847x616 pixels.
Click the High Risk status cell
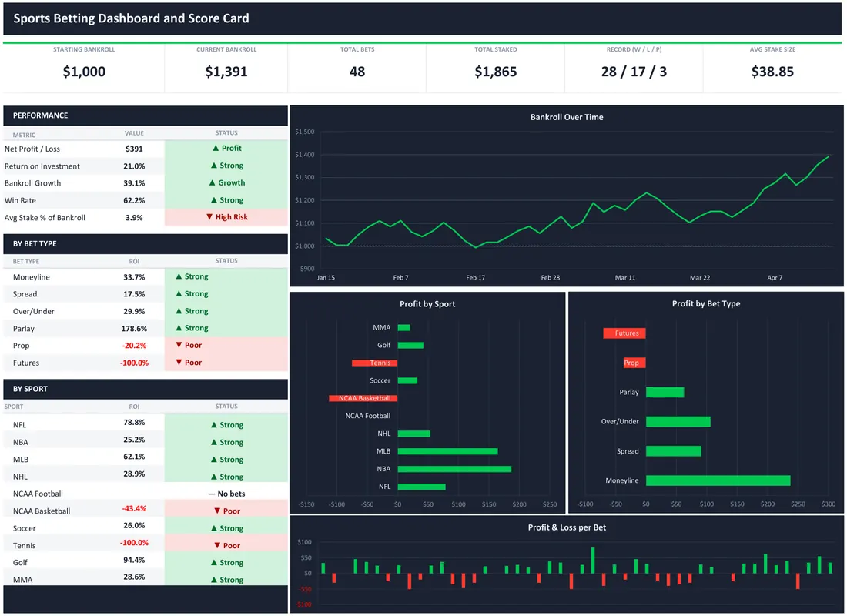226,217
